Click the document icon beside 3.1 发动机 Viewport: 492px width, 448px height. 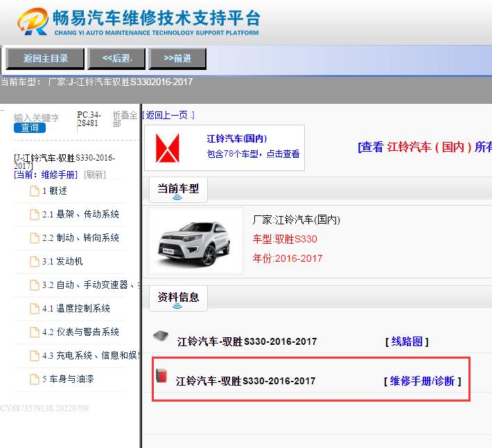pyautogui.click(x=35, y=262)
